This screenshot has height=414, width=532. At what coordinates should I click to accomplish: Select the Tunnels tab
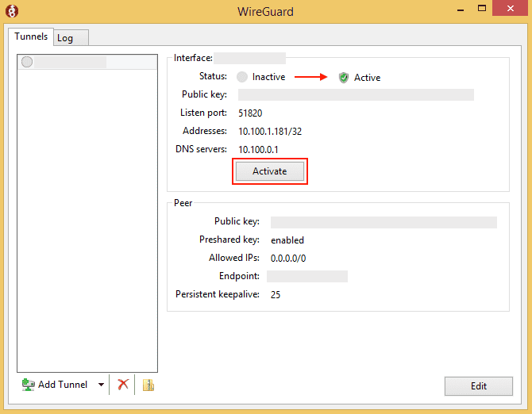point(31,36)
